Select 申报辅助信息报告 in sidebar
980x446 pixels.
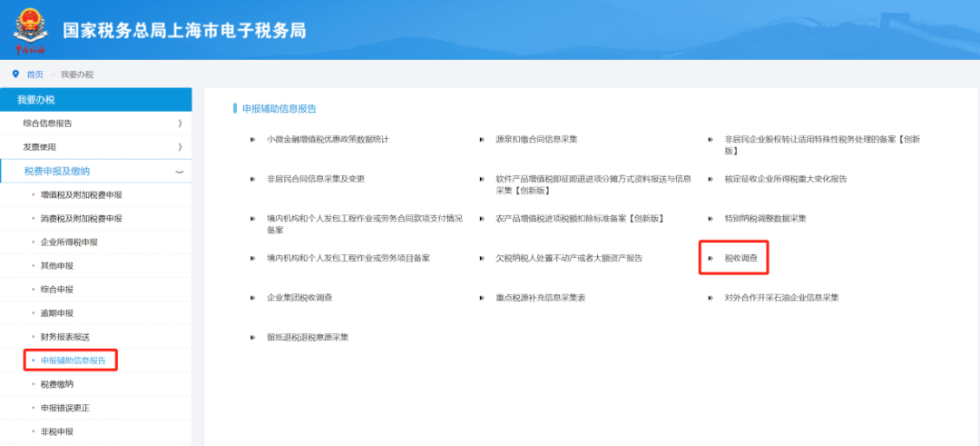click(73, 361)
